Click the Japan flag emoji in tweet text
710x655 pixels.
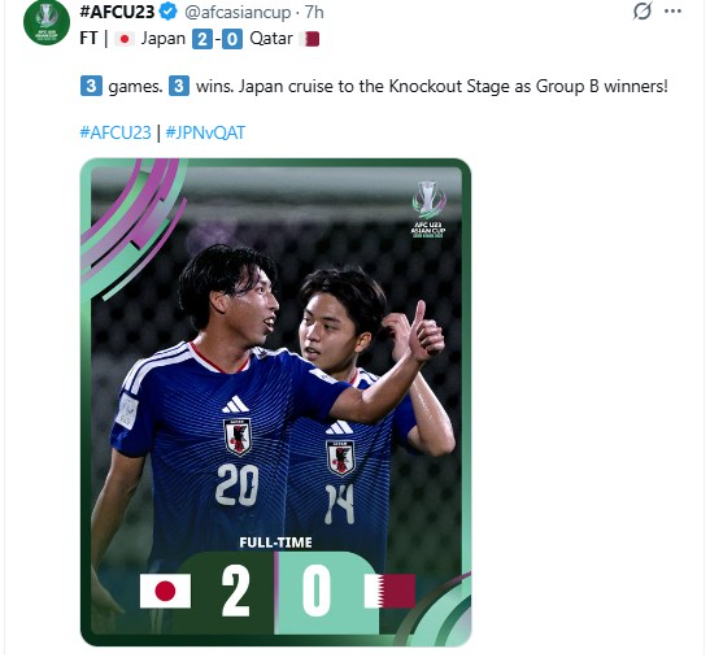[x=124, y=40]
